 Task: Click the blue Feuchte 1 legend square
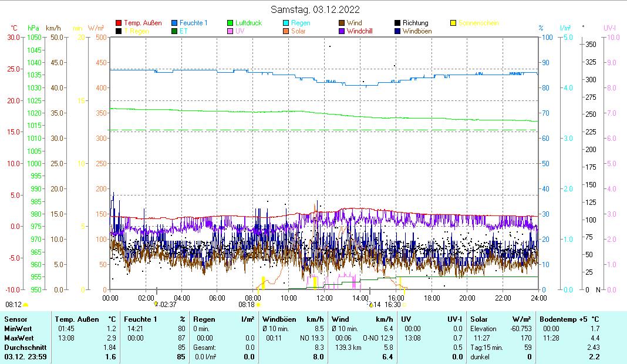[174, 23]
